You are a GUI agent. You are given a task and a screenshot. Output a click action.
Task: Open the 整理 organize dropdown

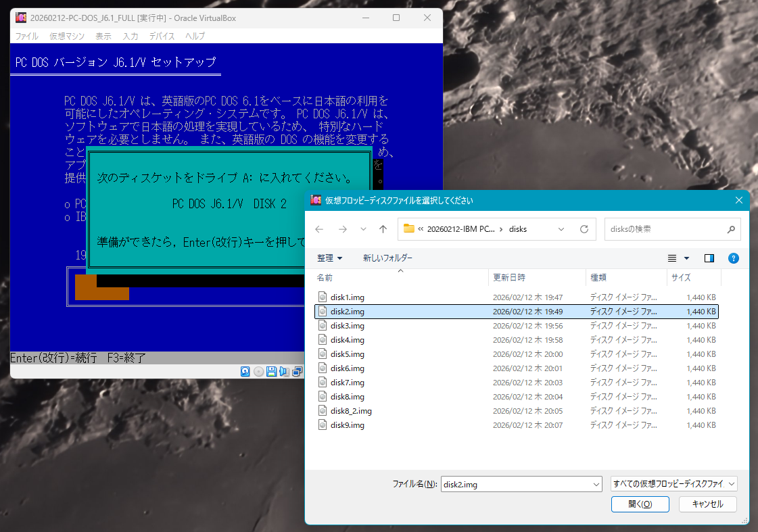coord(329,258)
